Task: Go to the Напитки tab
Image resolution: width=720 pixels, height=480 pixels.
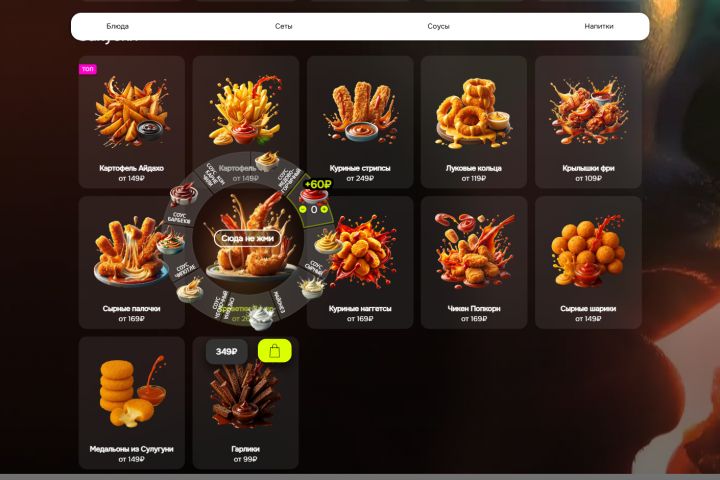Action: click(x=599, y=26)
